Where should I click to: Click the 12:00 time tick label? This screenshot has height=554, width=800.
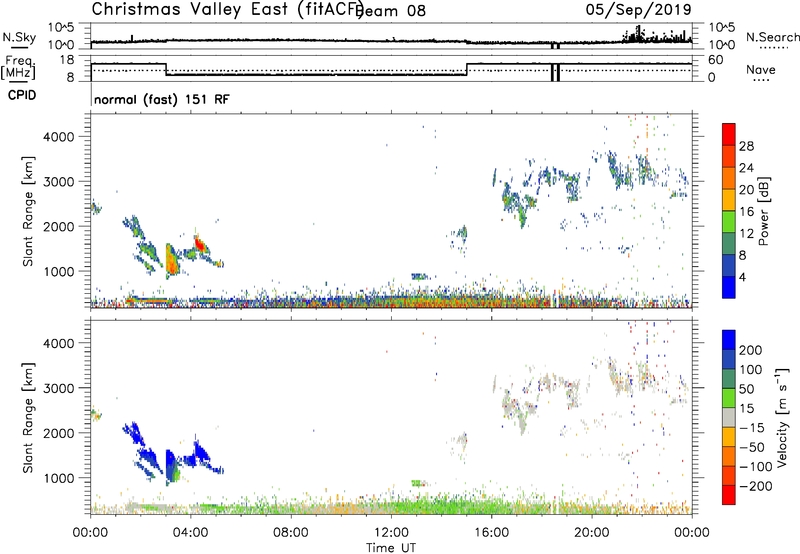(391, 533)
